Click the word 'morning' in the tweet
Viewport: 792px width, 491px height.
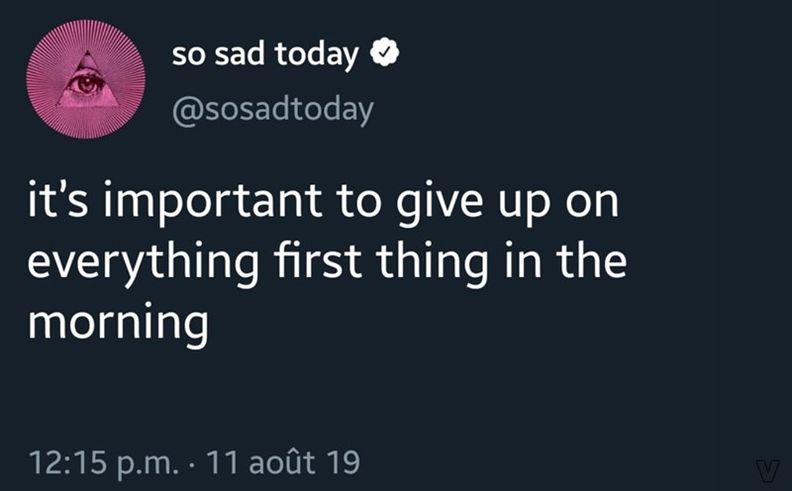(118, 324)
